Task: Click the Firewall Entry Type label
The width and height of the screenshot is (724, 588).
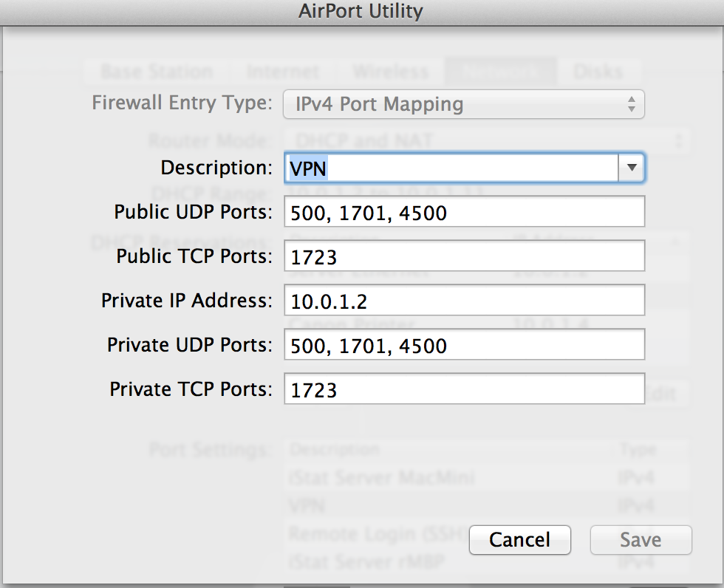Action: tap(182, 103)
